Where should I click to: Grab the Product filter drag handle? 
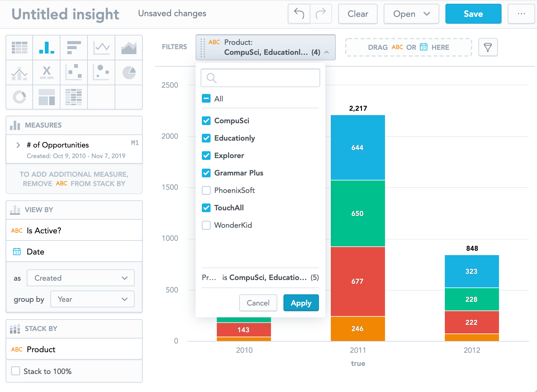(x=203, y=47)
